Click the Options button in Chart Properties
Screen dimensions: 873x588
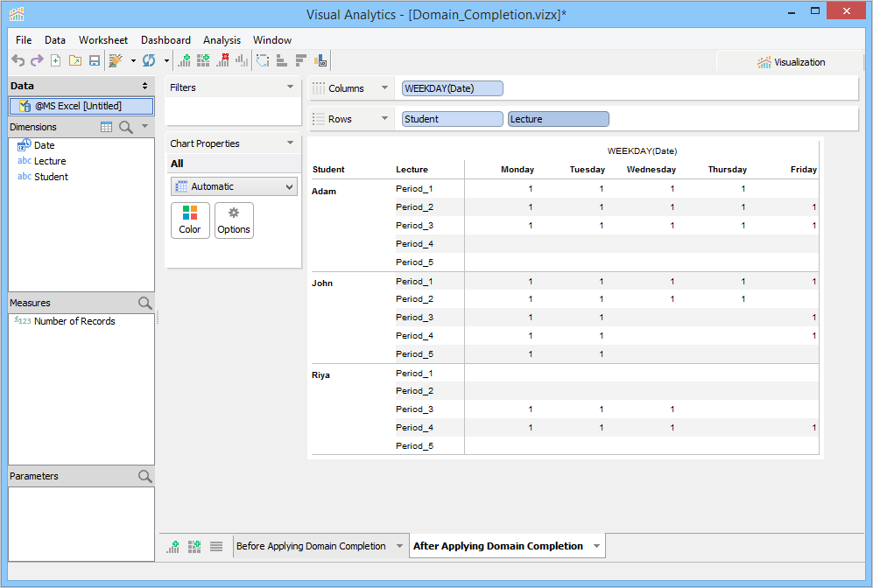pos(234,220)
